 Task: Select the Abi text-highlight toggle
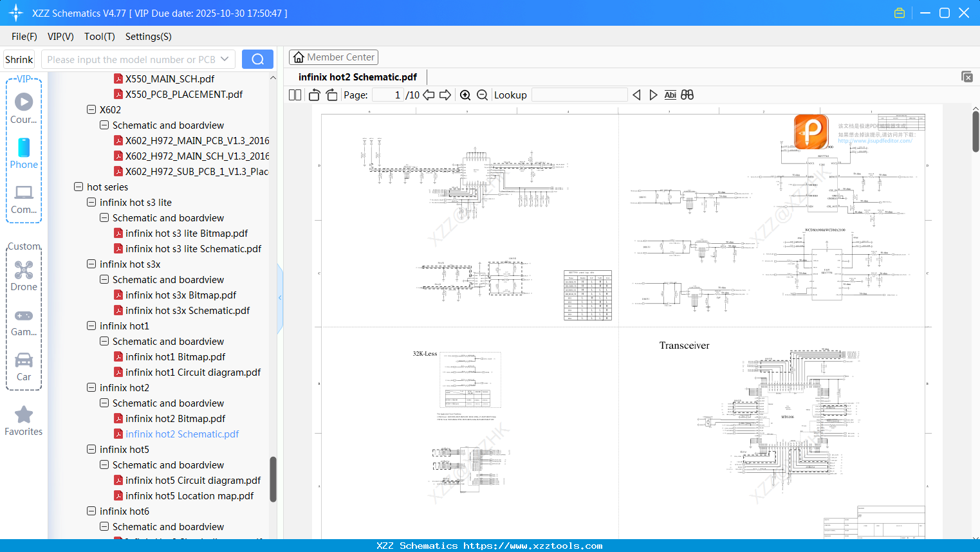click(x=670, y=95)
